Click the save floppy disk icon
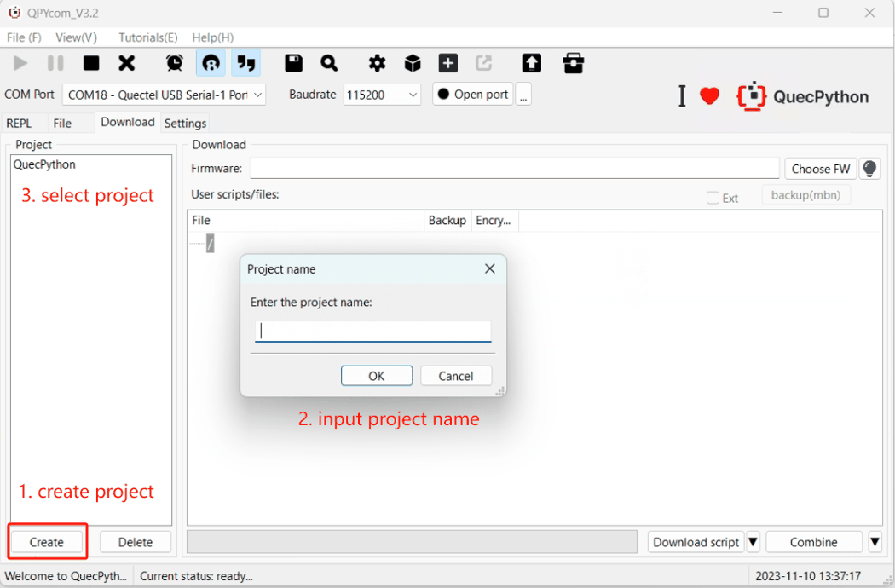 [x=293, y=63]
